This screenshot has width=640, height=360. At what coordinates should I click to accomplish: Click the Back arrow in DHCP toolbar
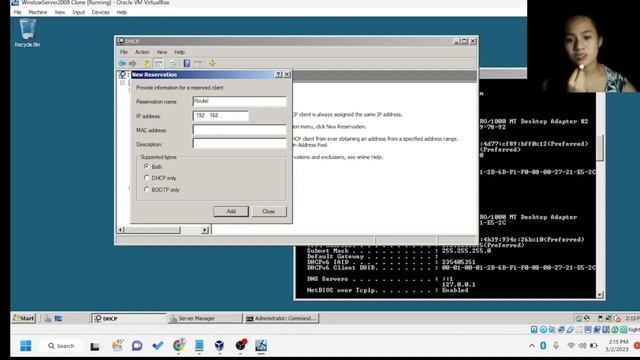tap(122, 63)
